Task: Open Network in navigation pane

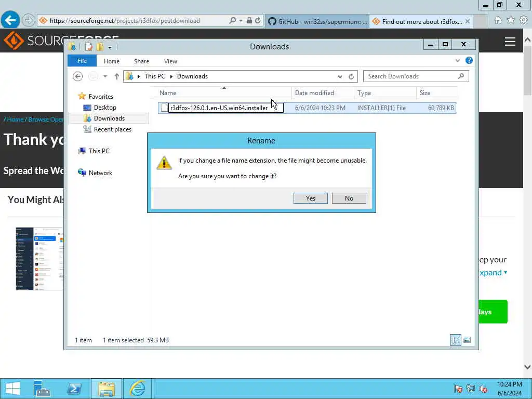Action: (x=100, y=172)
